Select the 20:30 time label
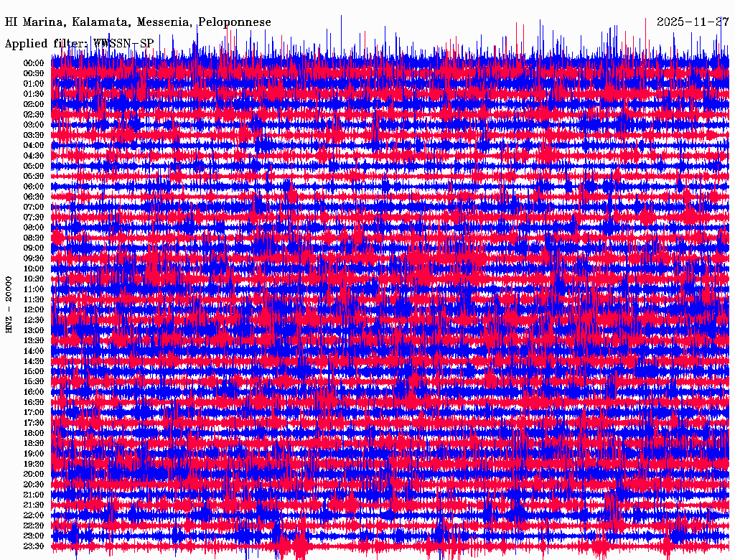The image size is (735, 560). (x=34, y=485)
